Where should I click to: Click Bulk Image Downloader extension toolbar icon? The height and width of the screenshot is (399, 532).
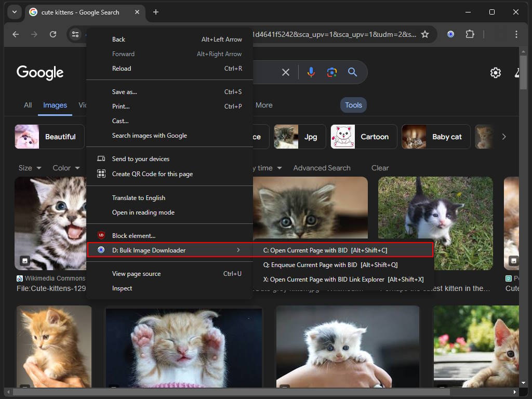tap(450, 34)
